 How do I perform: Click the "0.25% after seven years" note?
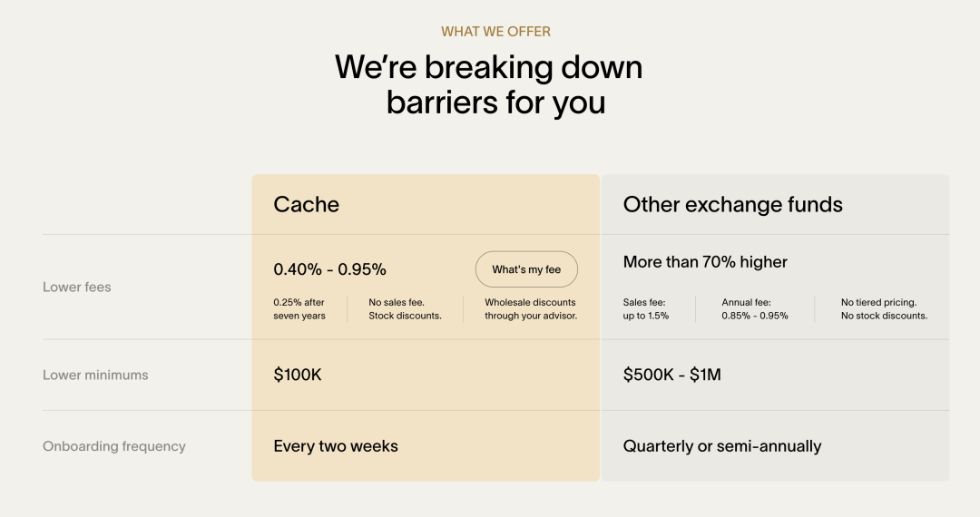(299, 309)
